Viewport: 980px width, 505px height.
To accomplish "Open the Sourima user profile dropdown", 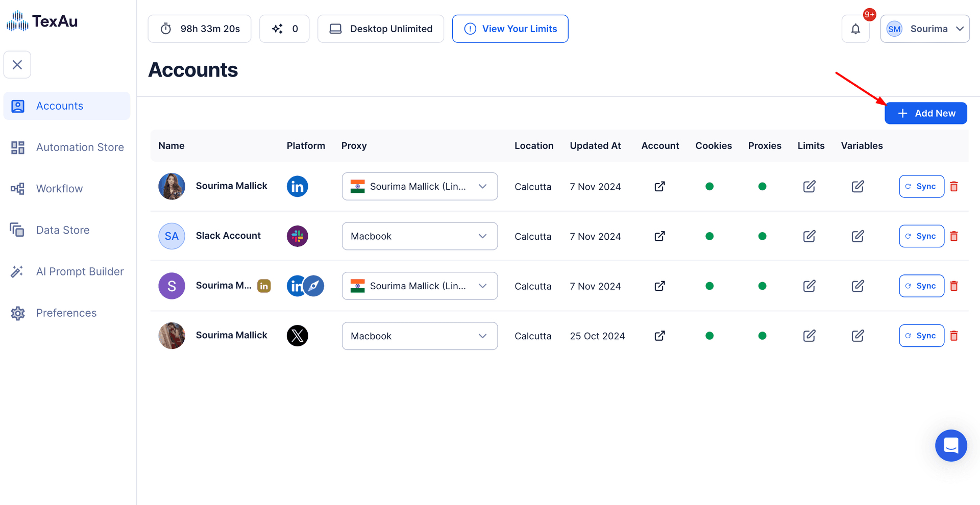I will (x=924, y=29).
